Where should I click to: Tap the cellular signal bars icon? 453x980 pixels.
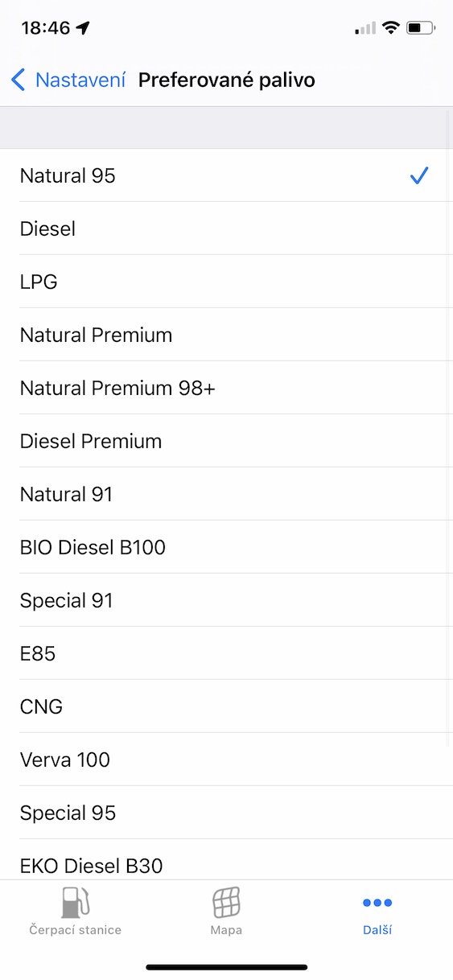pos(365,28)
